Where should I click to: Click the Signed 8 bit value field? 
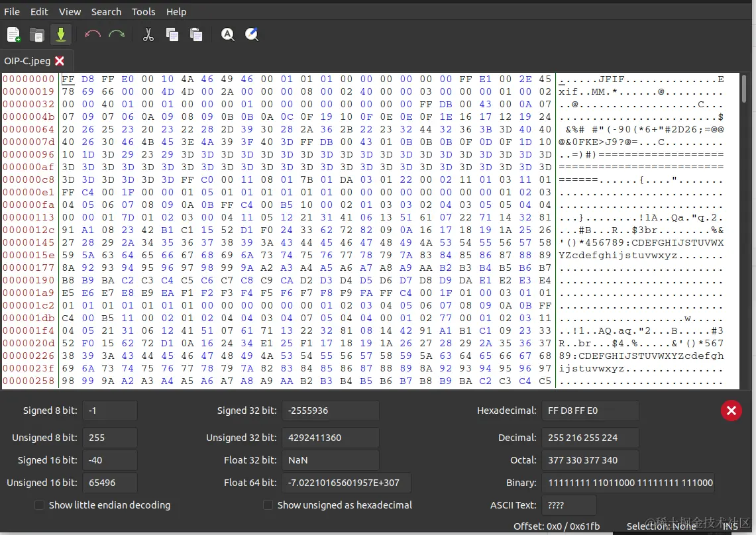pos(110,411)
